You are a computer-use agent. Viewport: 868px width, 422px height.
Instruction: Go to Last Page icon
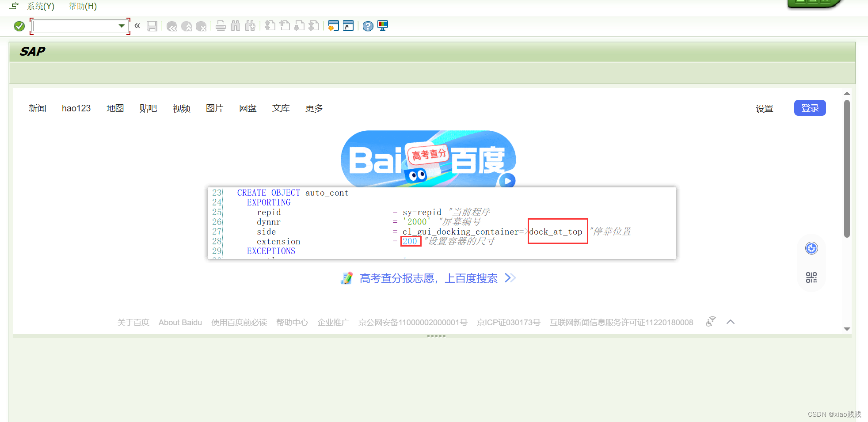314,26
